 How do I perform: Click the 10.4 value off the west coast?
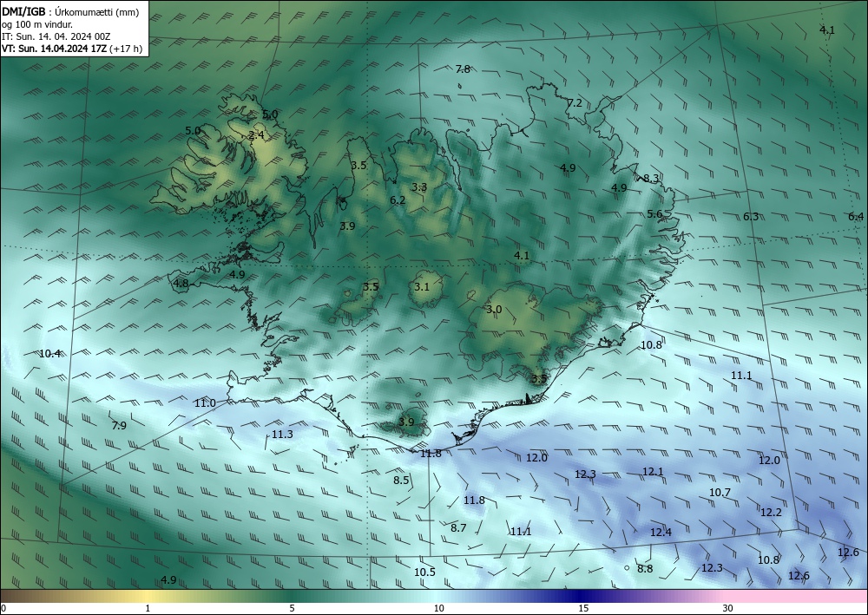49,353
